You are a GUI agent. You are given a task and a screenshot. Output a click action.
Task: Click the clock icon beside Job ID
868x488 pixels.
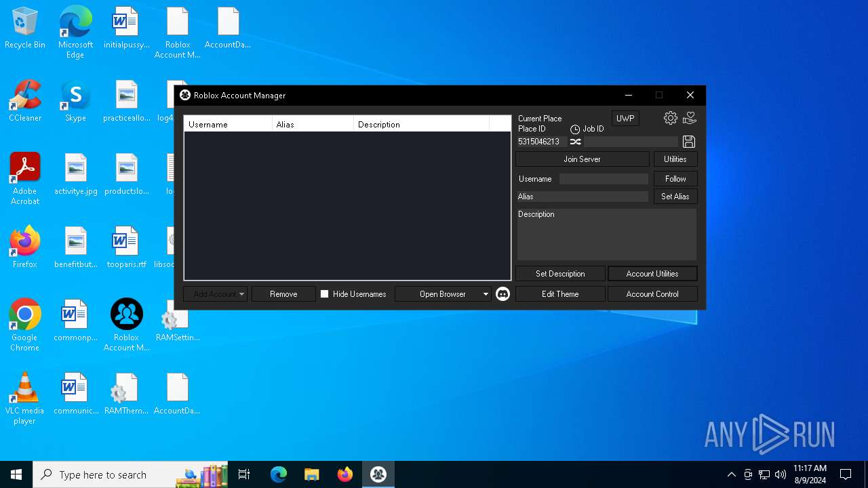pos(575,129)
